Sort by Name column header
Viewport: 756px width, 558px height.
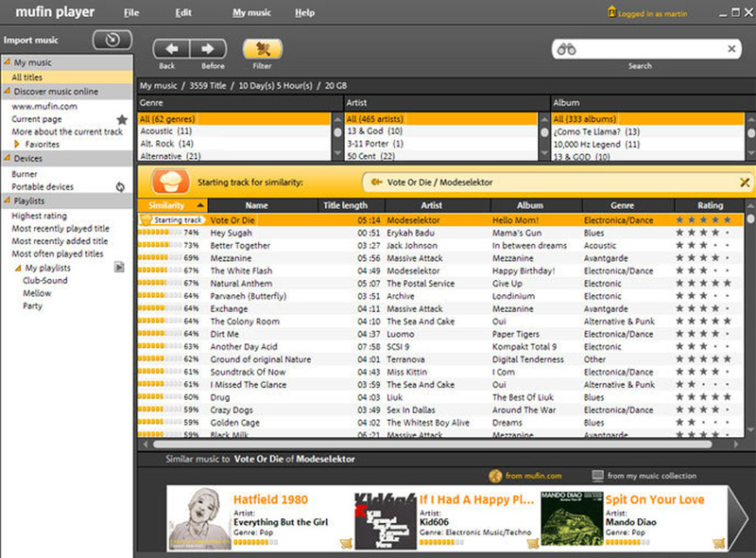click(x=264, y=205)
